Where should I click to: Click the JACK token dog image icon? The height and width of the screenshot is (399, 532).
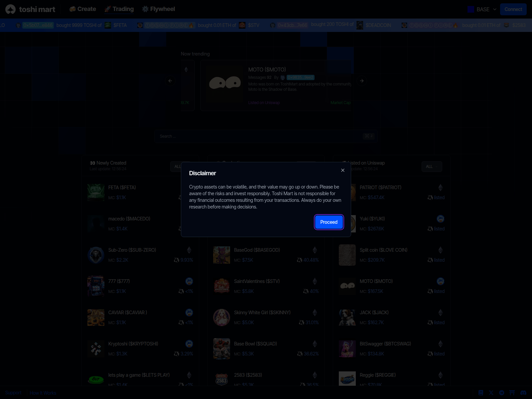[347, 318]
